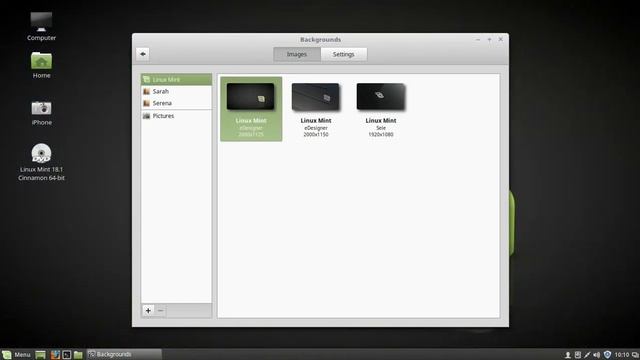Choose the selected eDesigner 2000x1125 wallpaper
The width and height of the screenshot is (640, 360).
coord(251,109)
